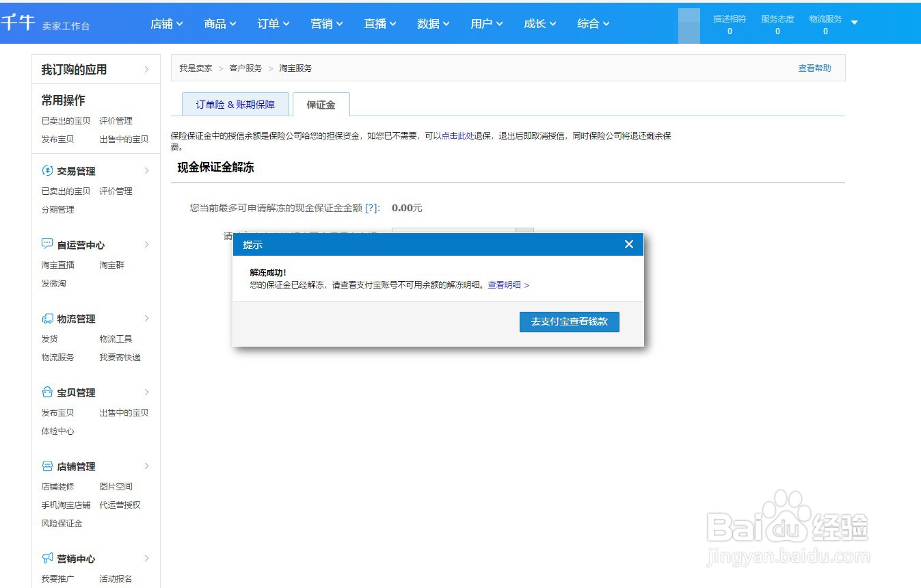Open 发货 link
Image resolution: width=921 pixels, height=588 pixels.
[49, 339]
